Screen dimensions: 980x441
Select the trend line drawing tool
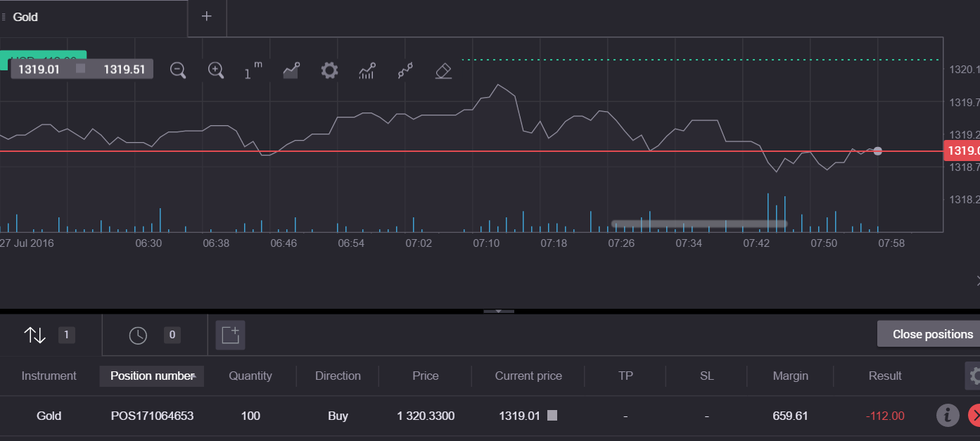405,70
